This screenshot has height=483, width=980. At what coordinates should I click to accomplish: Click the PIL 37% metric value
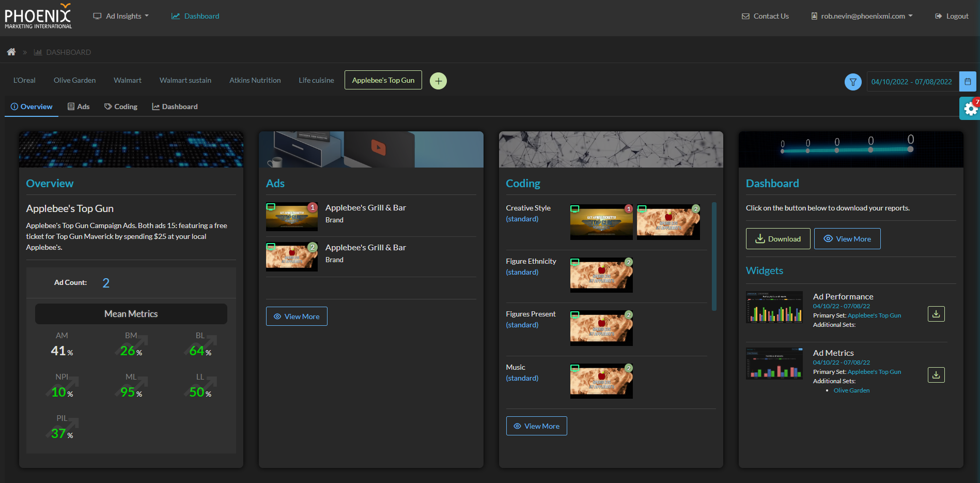click(x=62, y=433)
